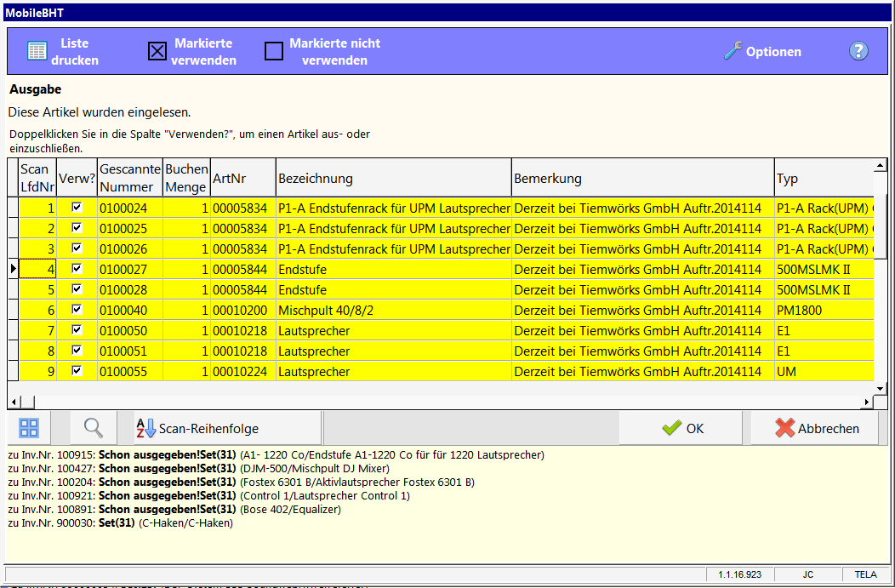This screenshot has height=588, width=895.
Task: Confirm with the OK button
Action: click(x=682, y=428)
